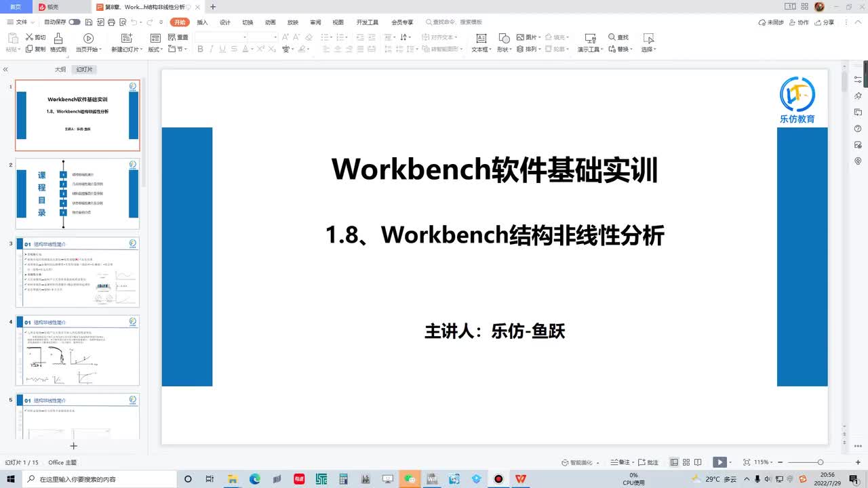Toggle bold formatting B
Image resolution: width=868 pixels, height=488 pixels.
point(200,49)
